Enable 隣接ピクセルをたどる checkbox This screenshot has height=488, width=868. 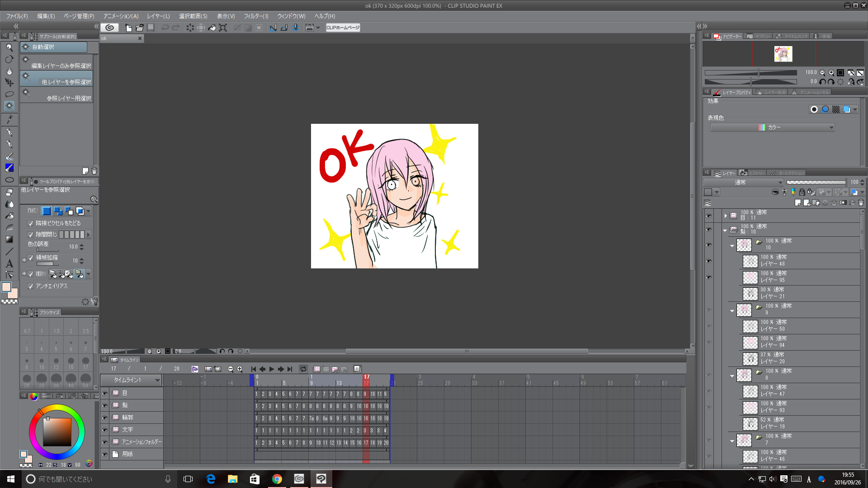[x=30, y=223]
